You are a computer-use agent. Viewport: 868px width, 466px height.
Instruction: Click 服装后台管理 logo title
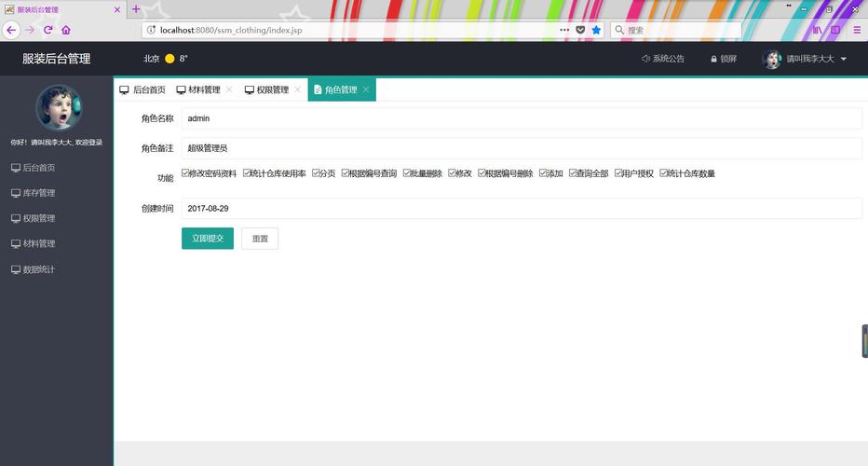tap(57, 59)
